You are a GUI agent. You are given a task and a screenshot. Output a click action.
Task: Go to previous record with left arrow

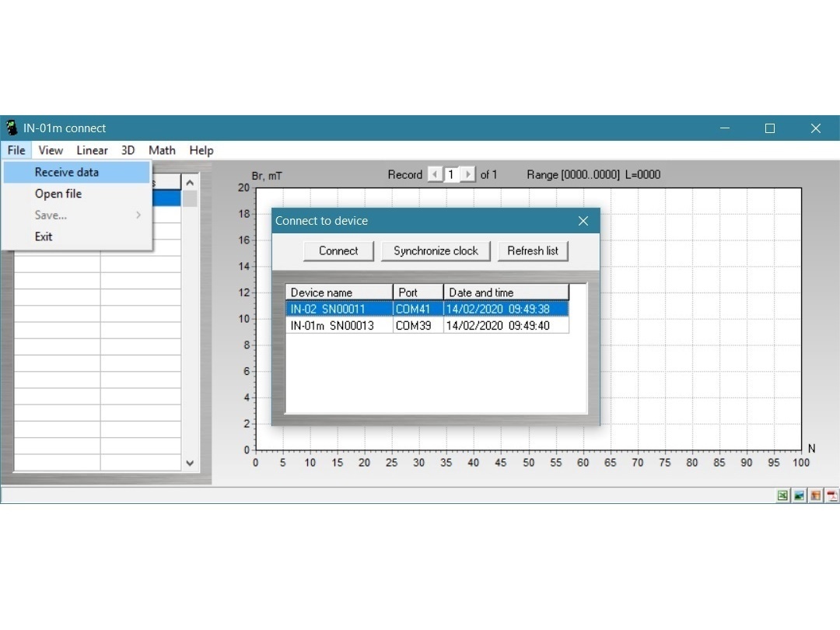pyautogui.click(x=435, y=175)
